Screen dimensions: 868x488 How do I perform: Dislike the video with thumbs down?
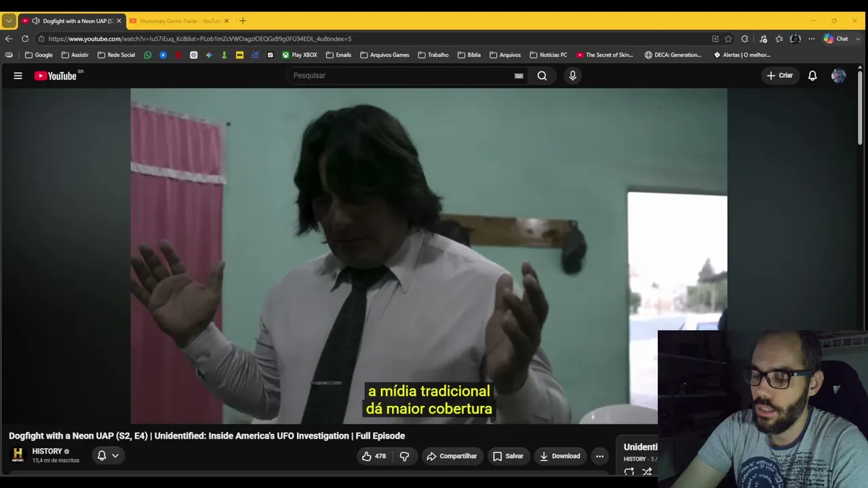pos(404,456)
